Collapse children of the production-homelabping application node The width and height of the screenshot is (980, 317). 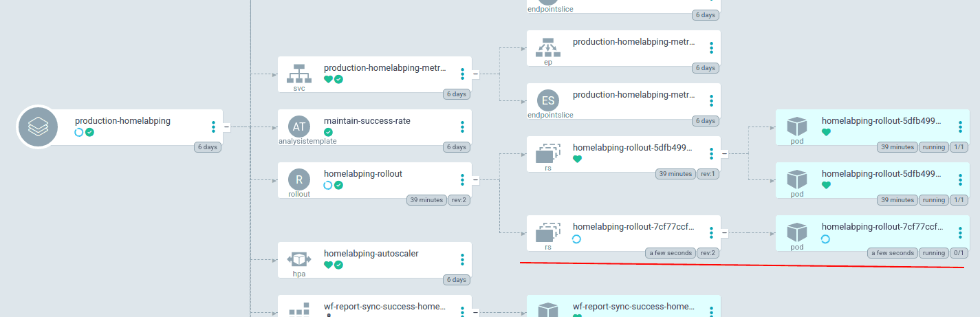pyautogui.click(x=226, y=127)
